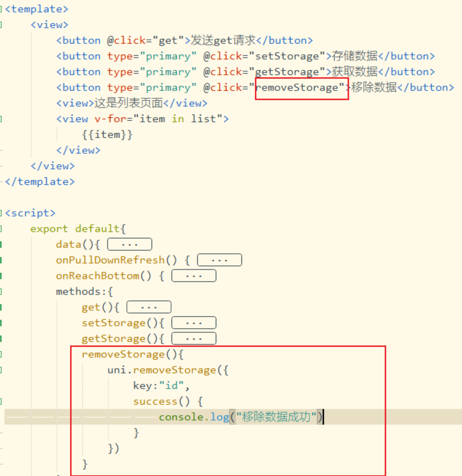This screenshot has width=462, height=476.
Task: Collapse removeStorage(){ method fold marker
Action: [1, 354]
